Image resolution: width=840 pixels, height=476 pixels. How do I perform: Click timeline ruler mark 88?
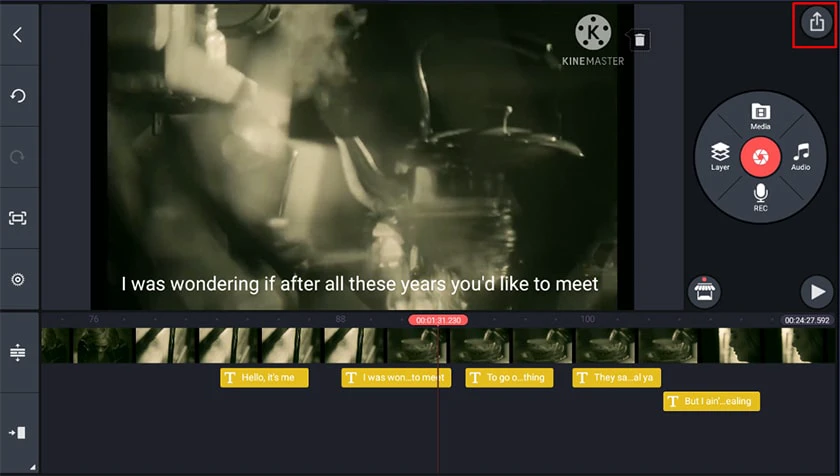coord(340,319)
